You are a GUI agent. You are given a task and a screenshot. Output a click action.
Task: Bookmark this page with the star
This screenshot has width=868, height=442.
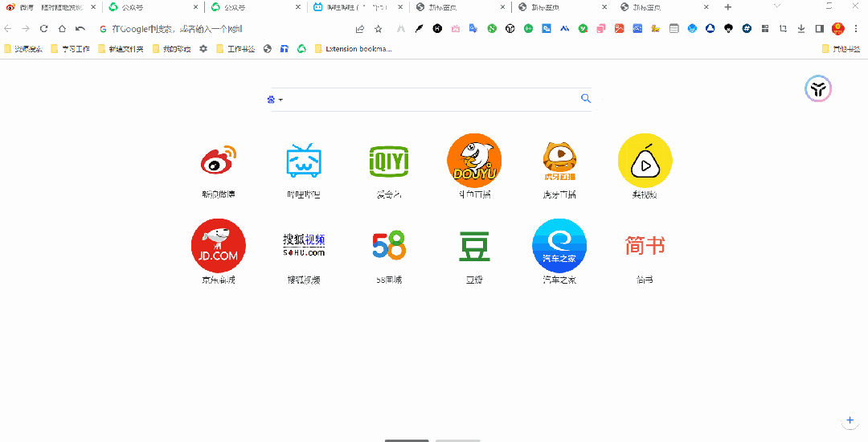(x=378, y=29)
